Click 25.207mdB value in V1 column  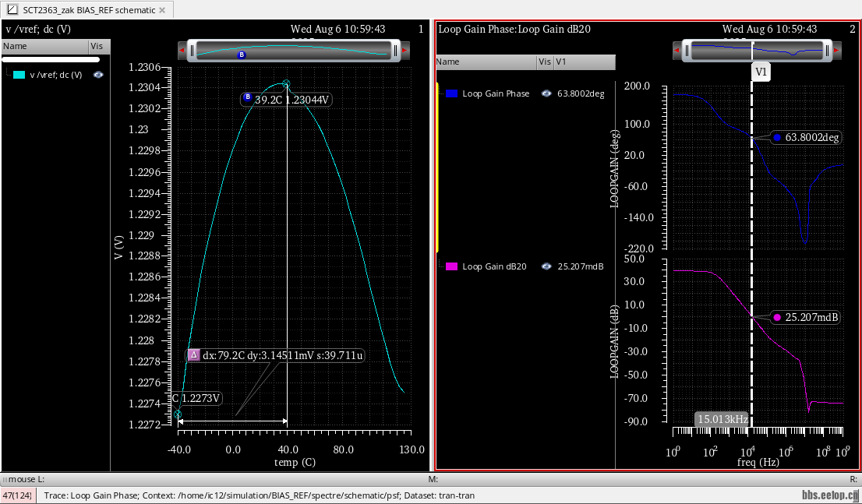(x=581, y=266)
